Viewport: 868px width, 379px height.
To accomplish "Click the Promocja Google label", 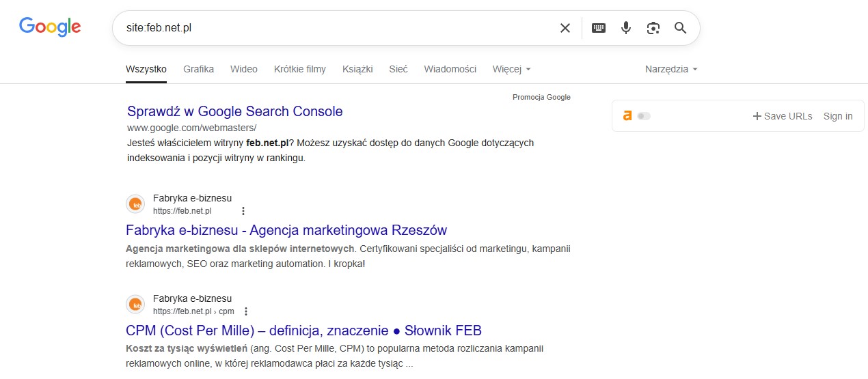I will tap(541, 97).
